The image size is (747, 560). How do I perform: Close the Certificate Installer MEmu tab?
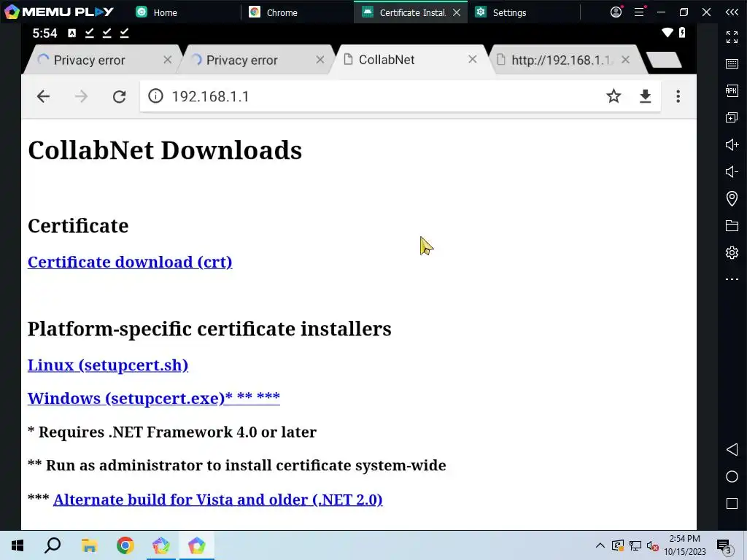[x=457, y=12]
